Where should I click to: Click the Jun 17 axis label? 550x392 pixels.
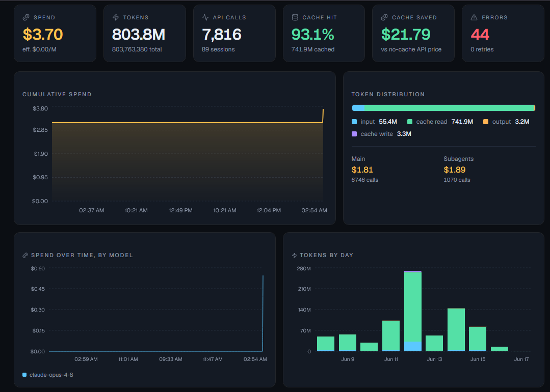(x=521, y=359)
